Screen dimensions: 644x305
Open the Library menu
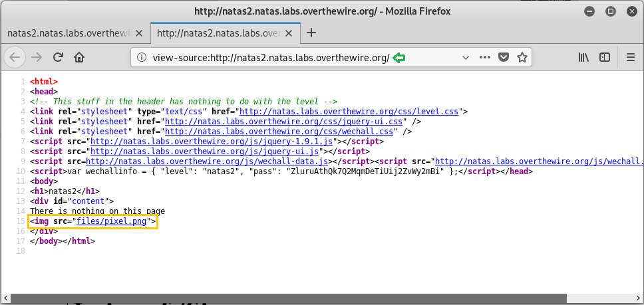coord(583,57)
